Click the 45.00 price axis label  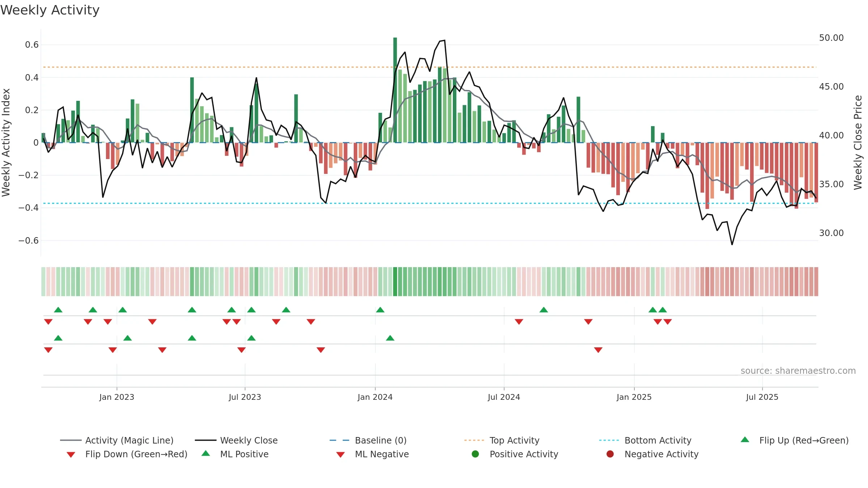click(x=831, y=87)
